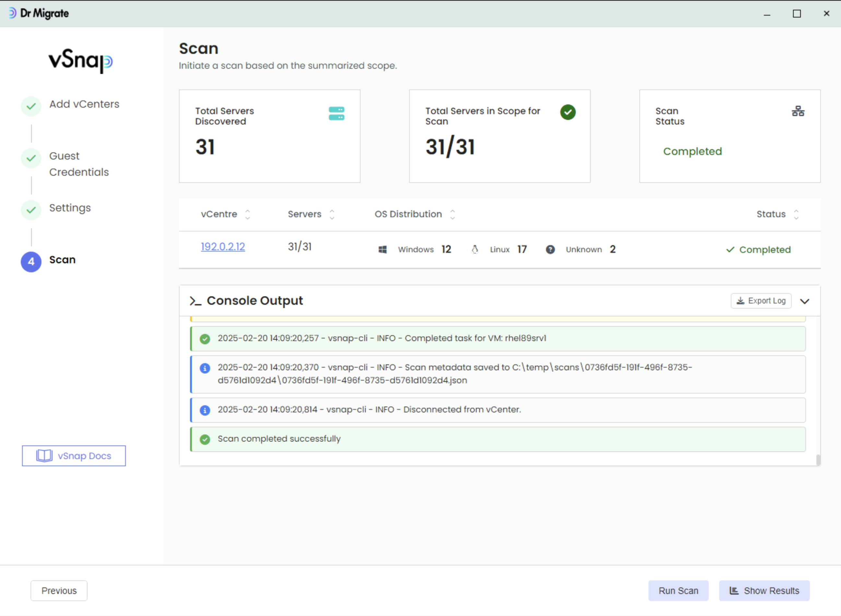Screen dimensions: 841x616
Task: Click the info icon on Scan metadata saved log entry
Action: click(x=205, y=368)
